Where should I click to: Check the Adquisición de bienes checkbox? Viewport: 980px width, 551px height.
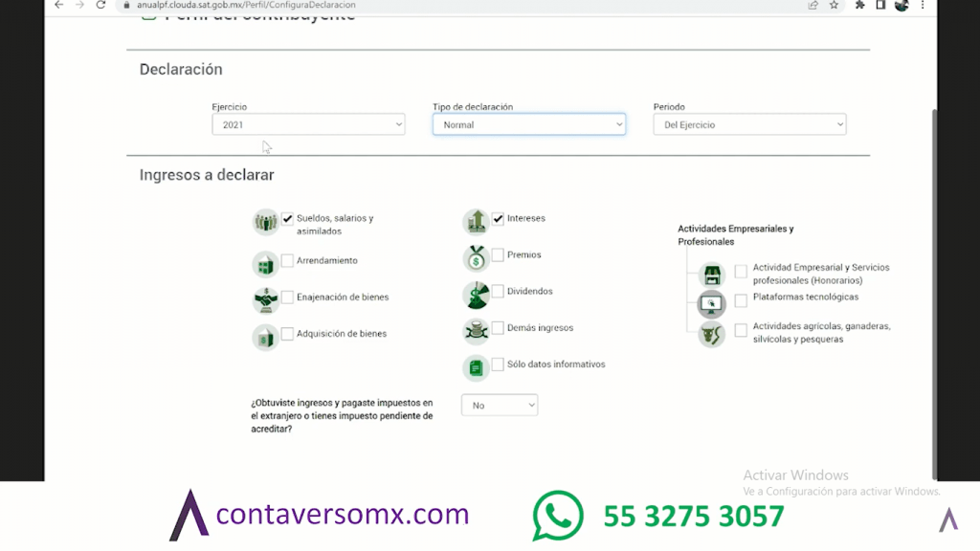pos(287,334)
